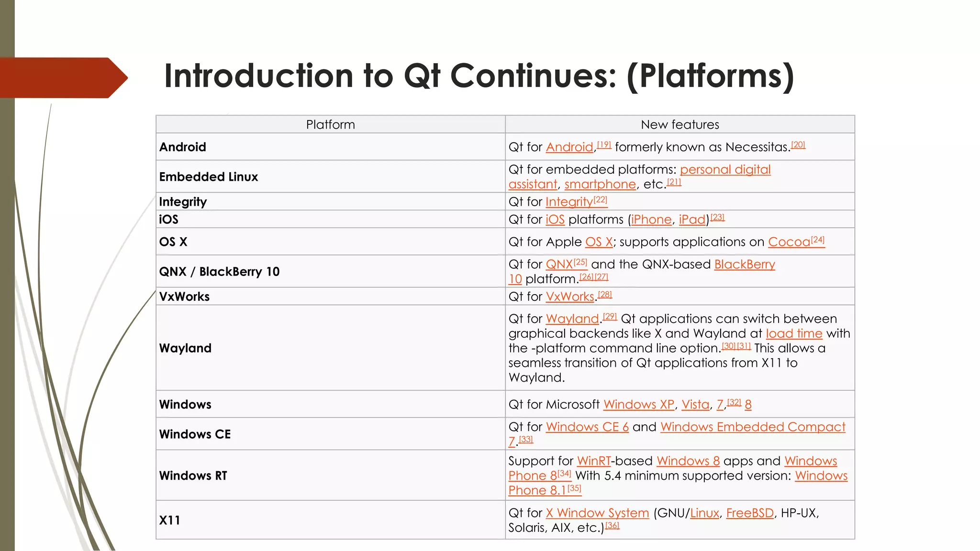Viewport: 980px width, 551px height.
Task: Click footnote reference 36
Action: [612, 526]
